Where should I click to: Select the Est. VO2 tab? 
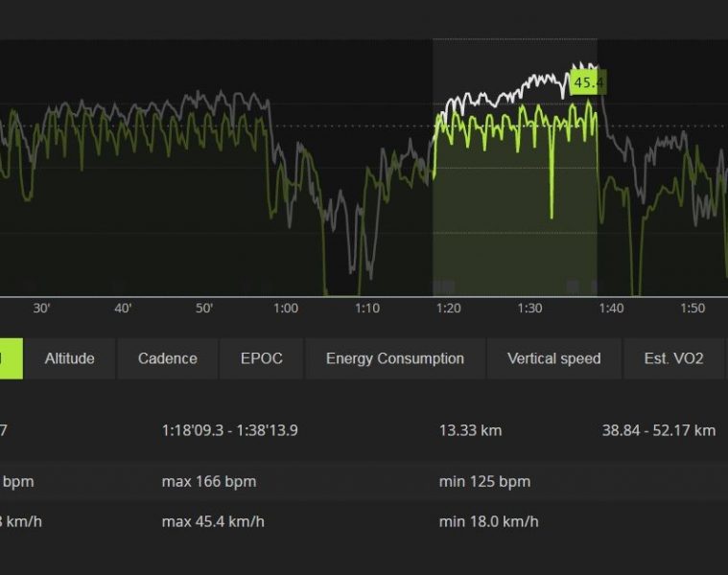[x=673, y=358]
